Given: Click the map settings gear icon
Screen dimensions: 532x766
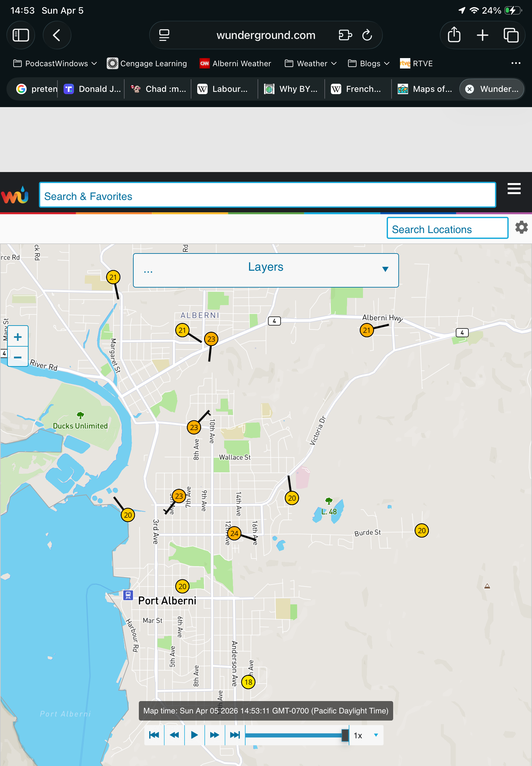Looking at the screenshot, I should coord(521,227).
